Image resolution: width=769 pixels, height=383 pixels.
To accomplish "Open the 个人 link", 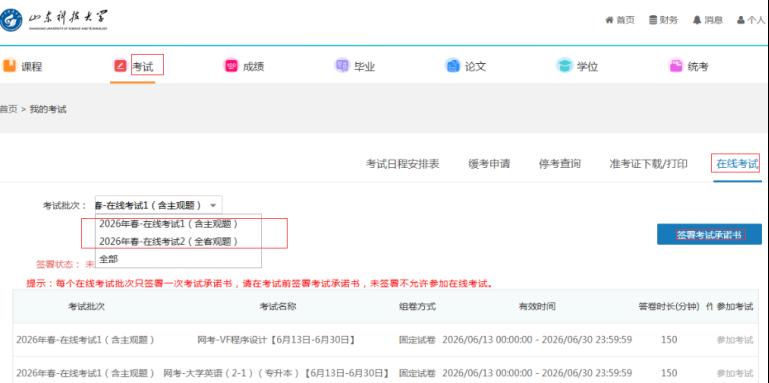I will [x=756, y=20].
